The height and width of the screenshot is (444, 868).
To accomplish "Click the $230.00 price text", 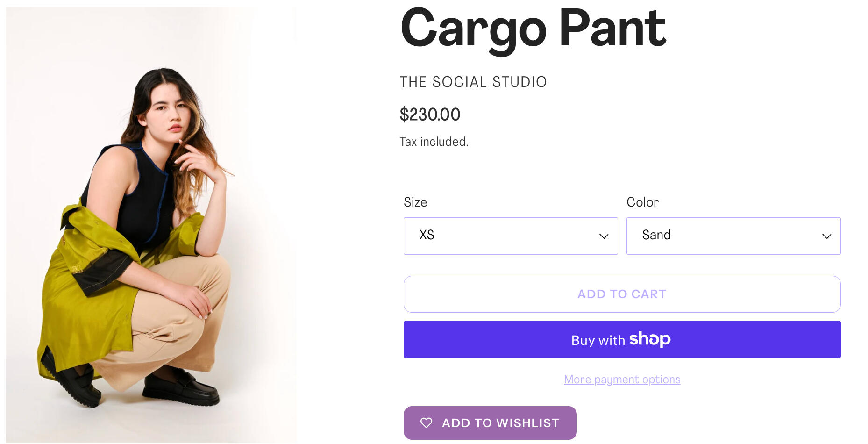I will pyautogui.click(x=430, y=115).
